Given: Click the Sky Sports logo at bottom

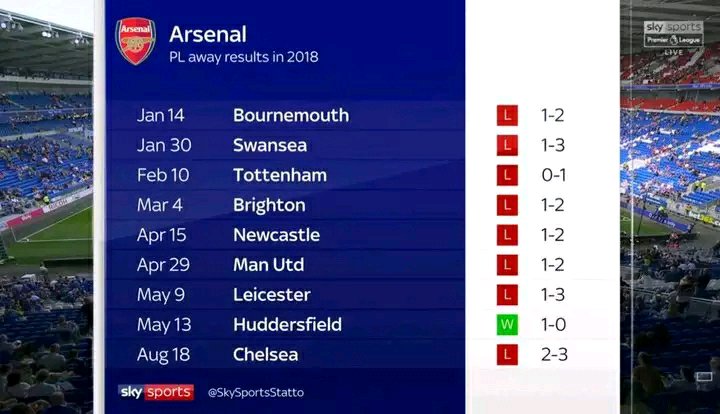Looking at the screenshot, I should pyautogui.click(x=155, y=391).
